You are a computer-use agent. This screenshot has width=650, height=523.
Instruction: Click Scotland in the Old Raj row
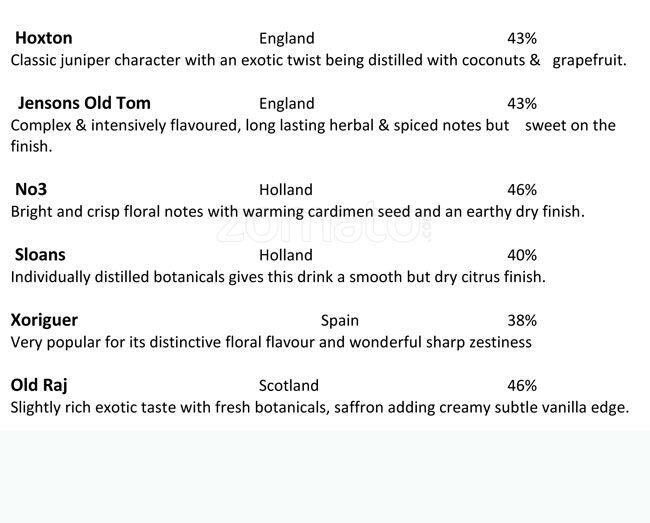click(x=289, y=385)
